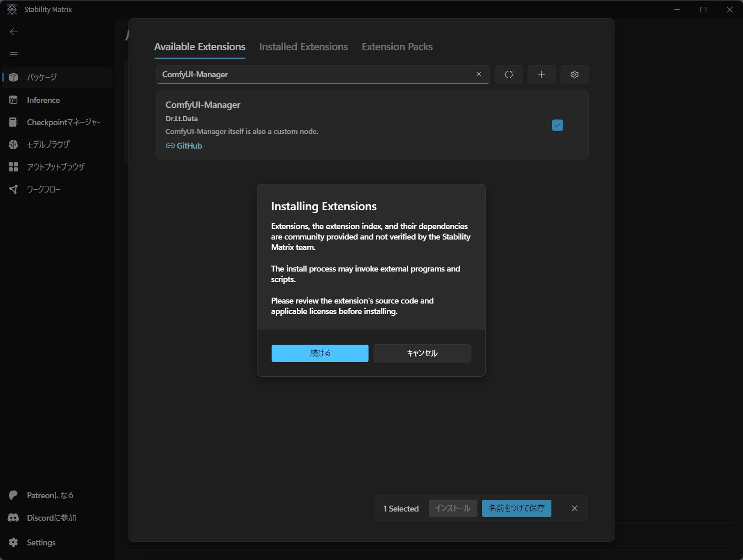Click Discordに参加 in sidebar
Screen dimensions: 743x560
51,517
